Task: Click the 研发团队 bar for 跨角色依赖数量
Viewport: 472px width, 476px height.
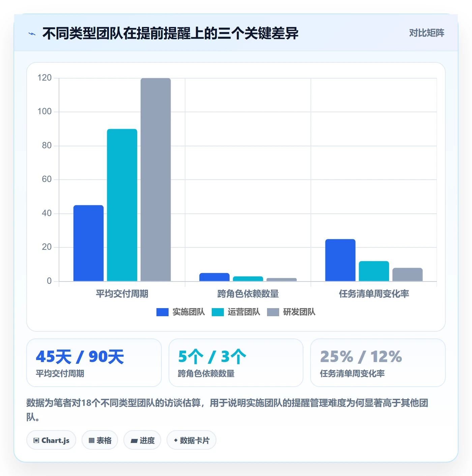Action: click(x=282, y=279)
